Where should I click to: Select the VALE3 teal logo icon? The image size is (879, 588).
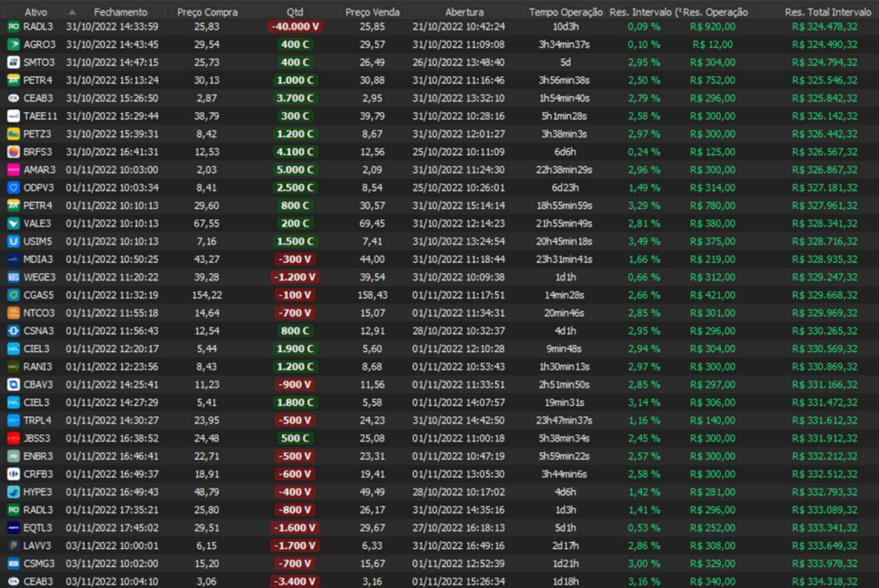(x=13, y=224)
